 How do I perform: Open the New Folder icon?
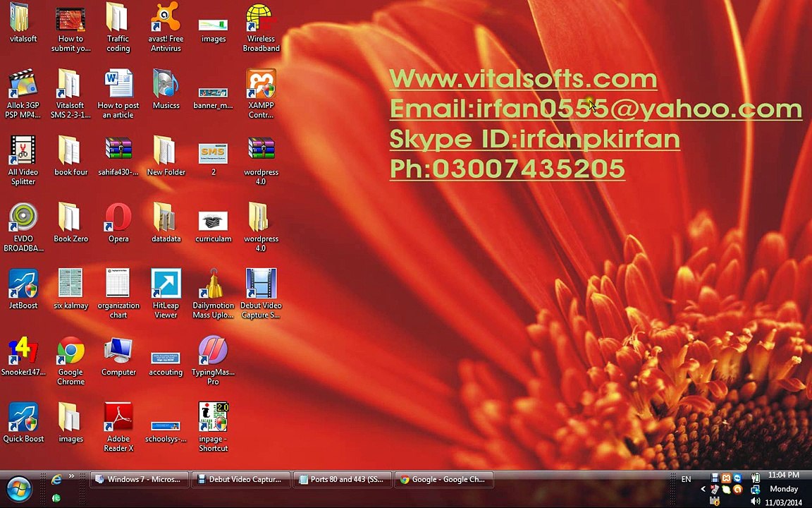[x=166, y=156]
